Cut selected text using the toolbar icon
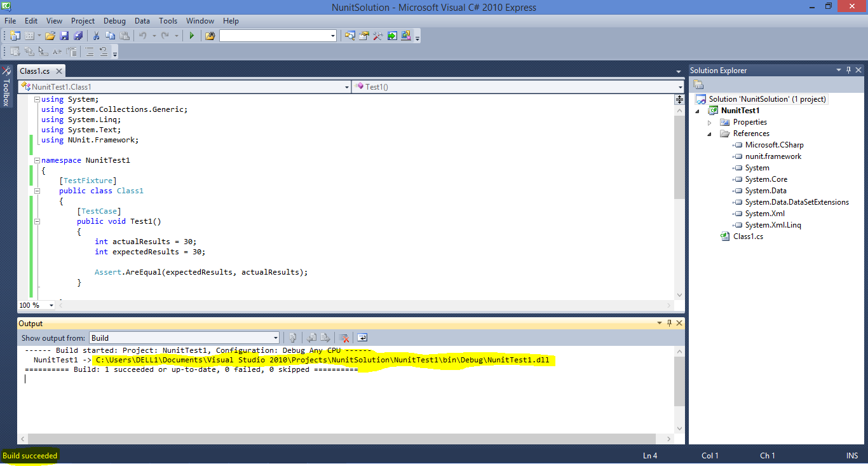The height and width of the screenshot is (466, 868). 97,36
